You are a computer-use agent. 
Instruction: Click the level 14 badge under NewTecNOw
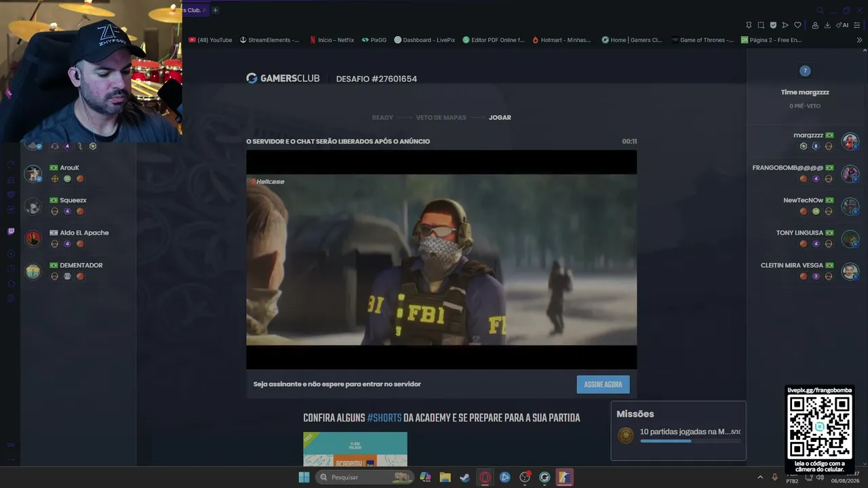click(x=816, y=211)
